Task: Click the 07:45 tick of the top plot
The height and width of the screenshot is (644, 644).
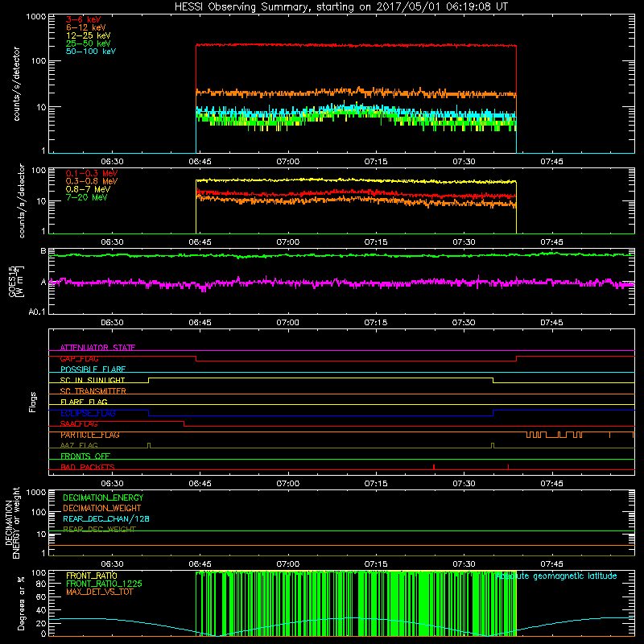Action: pyautogui.click(x=551, y=162)
